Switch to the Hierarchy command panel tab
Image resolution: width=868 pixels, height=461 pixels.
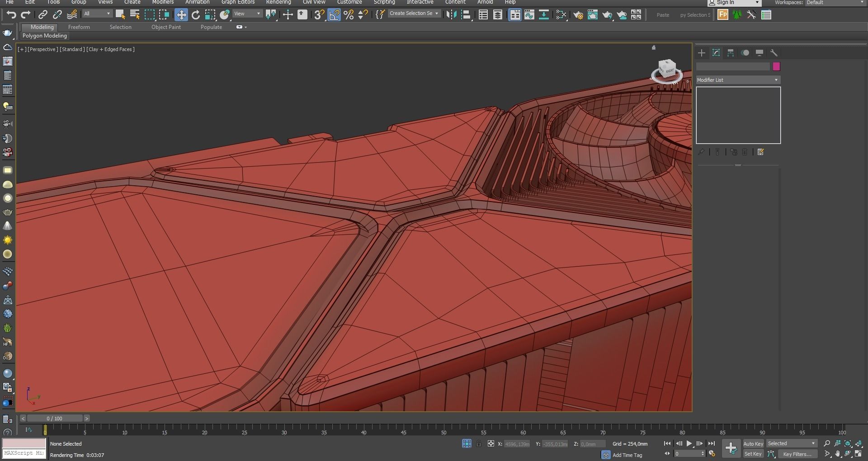731,53
